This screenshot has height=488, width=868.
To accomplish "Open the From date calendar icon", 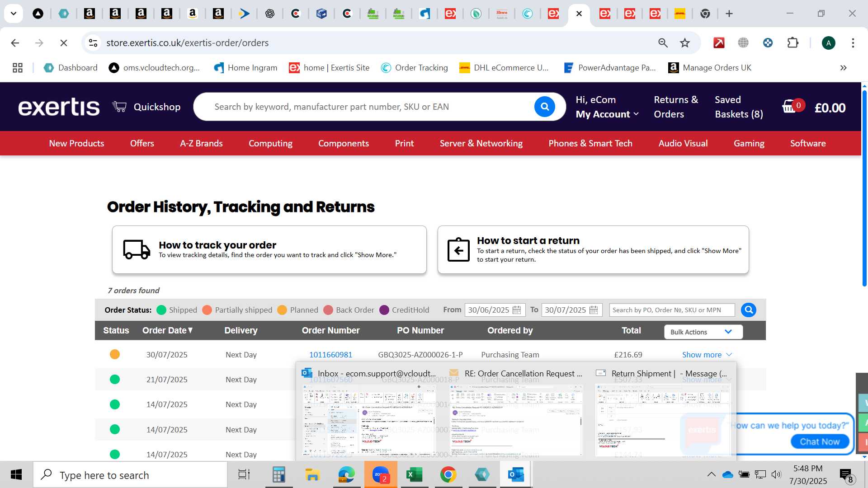I will click(x=517, y=310).
